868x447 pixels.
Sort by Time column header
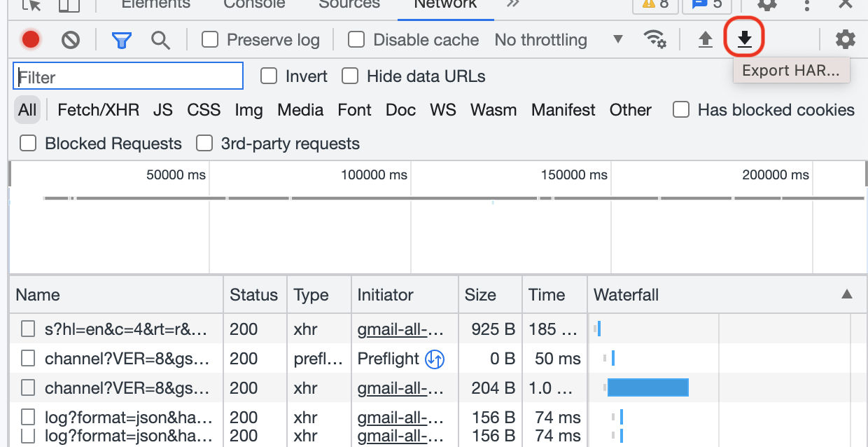click(x=554, y=294)
